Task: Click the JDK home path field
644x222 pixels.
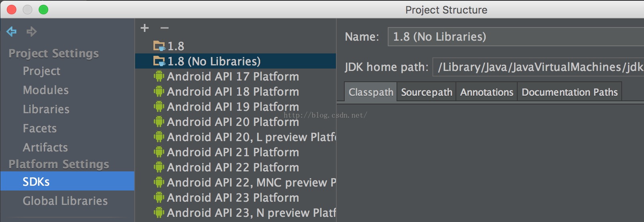Action: click(538, 67)
